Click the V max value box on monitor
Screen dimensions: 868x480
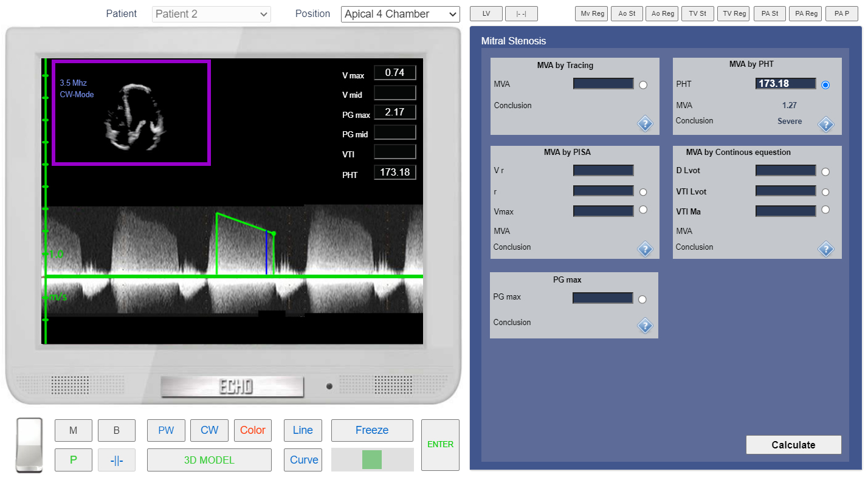click(x=395, y=73)
